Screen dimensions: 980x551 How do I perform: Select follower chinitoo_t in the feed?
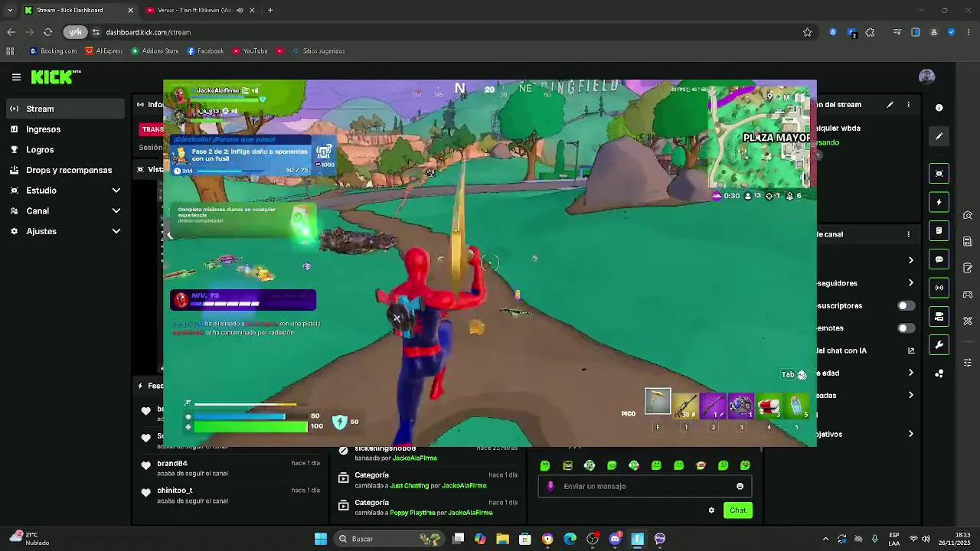(175, 490)
